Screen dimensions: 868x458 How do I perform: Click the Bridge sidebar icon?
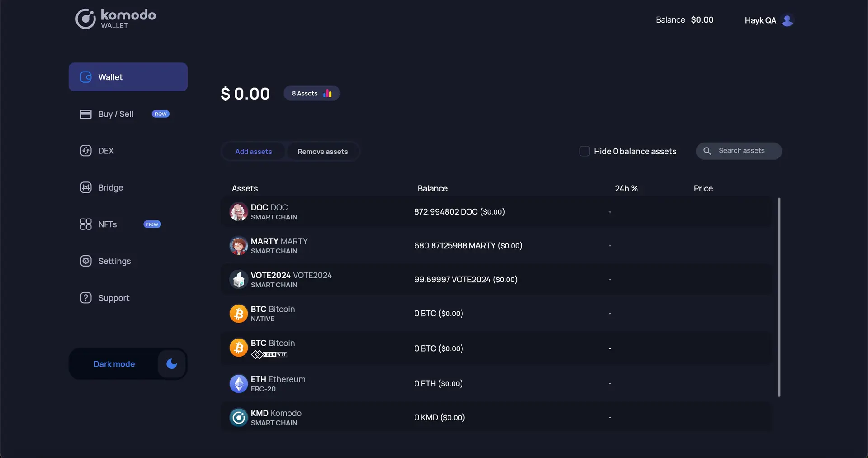pyautogui.click(x=85, y=187)
